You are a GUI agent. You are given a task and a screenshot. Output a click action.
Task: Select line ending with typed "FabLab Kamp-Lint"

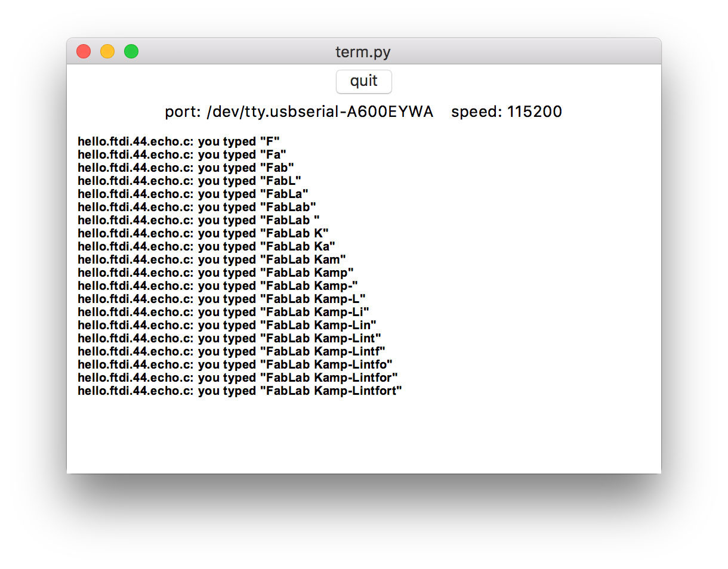(x=229, y=339)
